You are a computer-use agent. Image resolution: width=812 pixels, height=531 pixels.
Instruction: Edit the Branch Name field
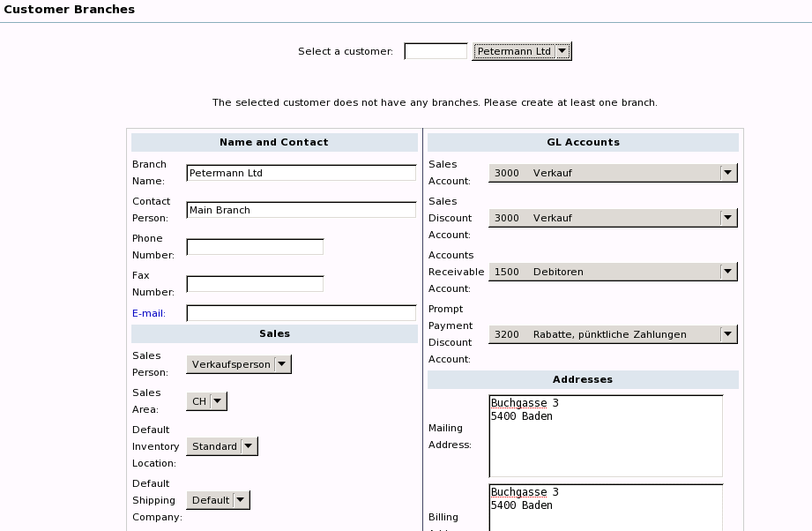(302, 173)
